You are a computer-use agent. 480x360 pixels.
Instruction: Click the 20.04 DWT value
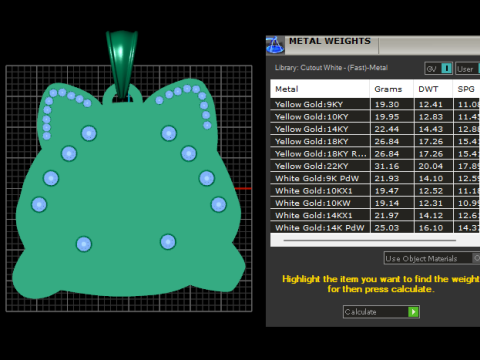click(x=431, y=166)
